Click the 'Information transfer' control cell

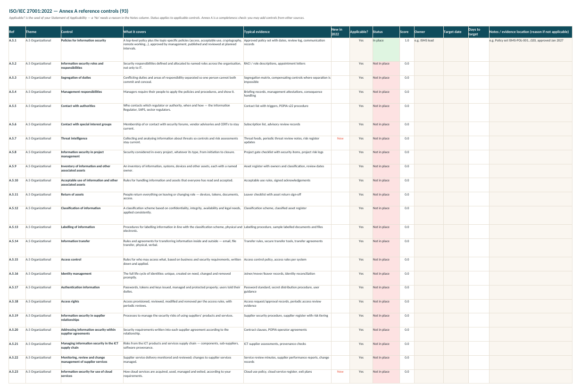pos(91,247)
